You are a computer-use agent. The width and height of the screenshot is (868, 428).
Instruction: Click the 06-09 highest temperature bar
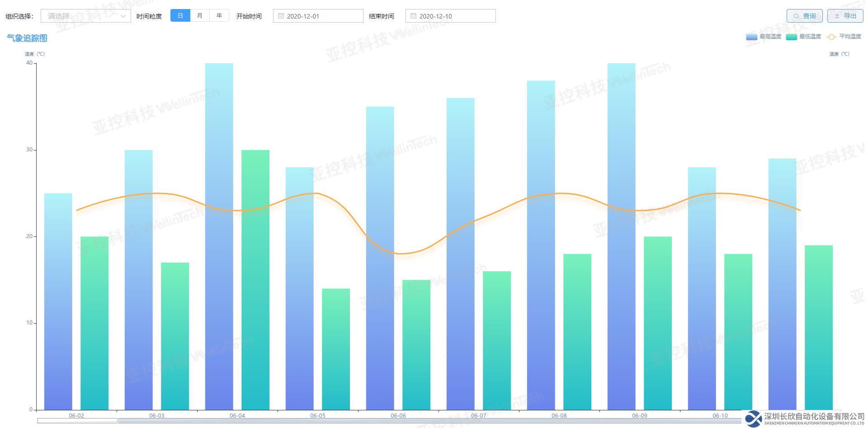tap(621, 235)
